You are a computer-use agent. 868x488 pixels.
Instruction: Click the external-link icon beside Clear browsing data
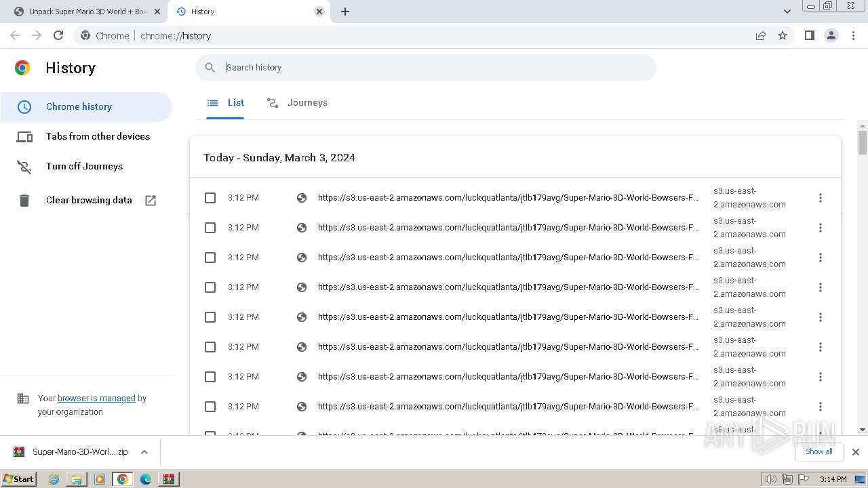tap(151, 200)
